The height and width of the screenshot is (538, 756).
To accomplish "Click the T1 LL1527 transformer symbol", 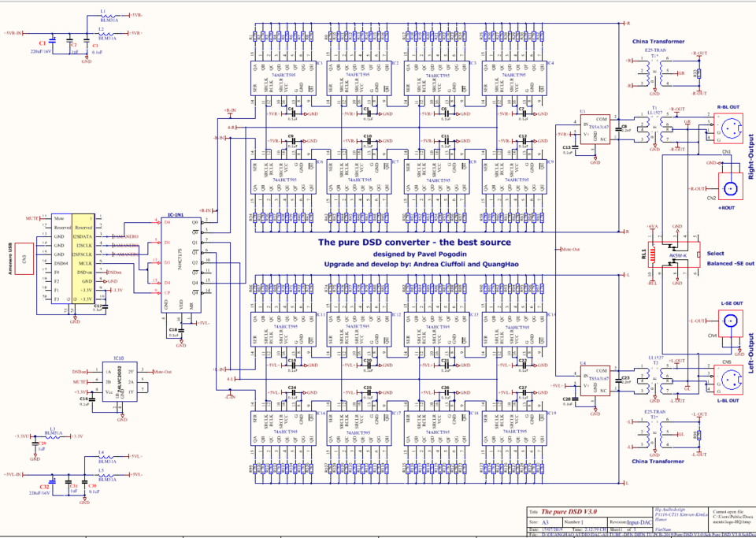I will [654, 128].
